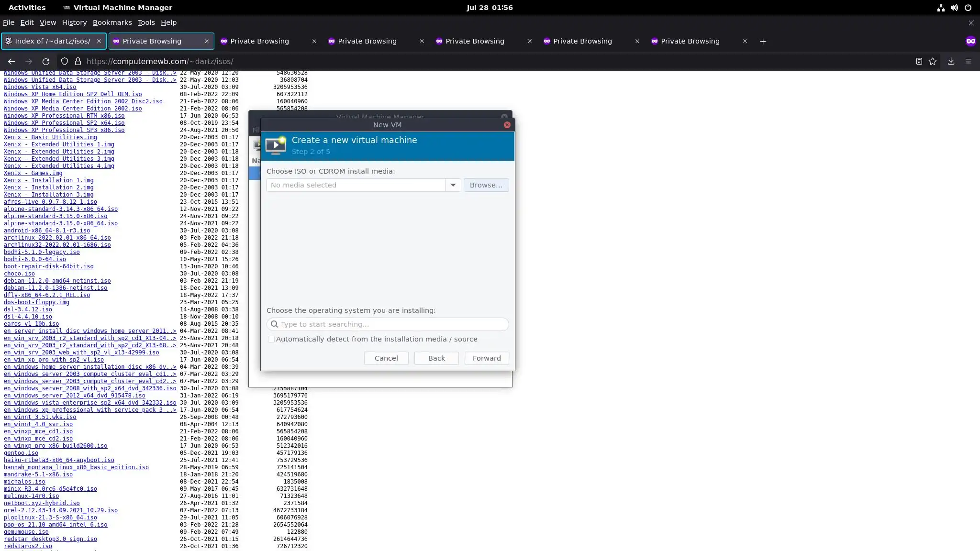The image size is (980, 551).
Task: Open the History menu
Action: (x=74, y=22)
